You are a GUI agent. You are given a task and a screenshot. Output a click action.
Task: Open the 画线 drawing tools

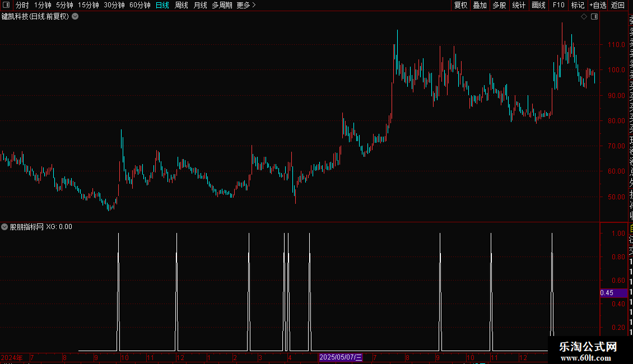538,5
